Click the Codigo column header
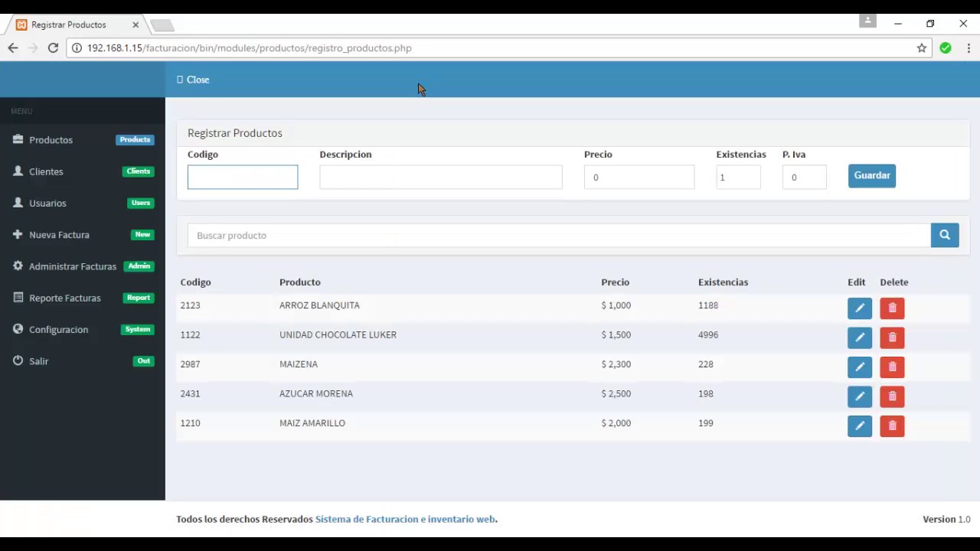The height and width of the screenshot is (551, 980). 195,282
